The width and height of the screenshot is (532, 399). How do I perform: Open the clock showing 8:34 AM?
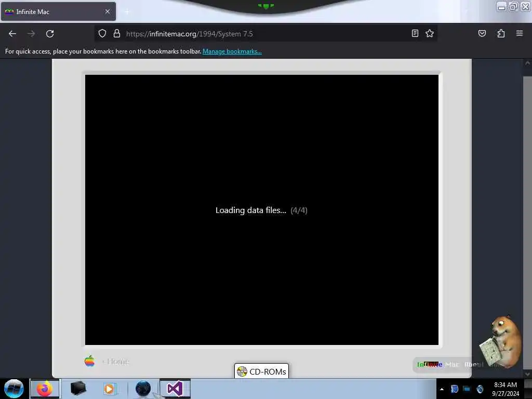point(505,389)
